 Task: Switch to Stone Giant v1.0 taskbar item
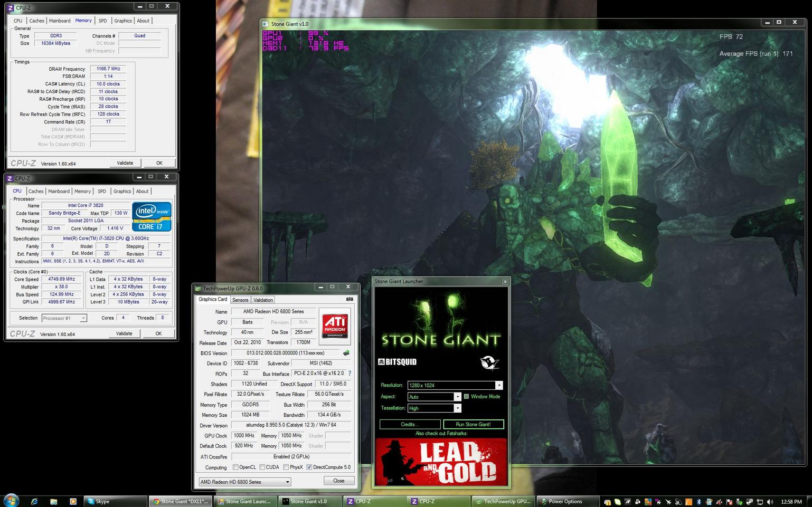tap(310, 501)
